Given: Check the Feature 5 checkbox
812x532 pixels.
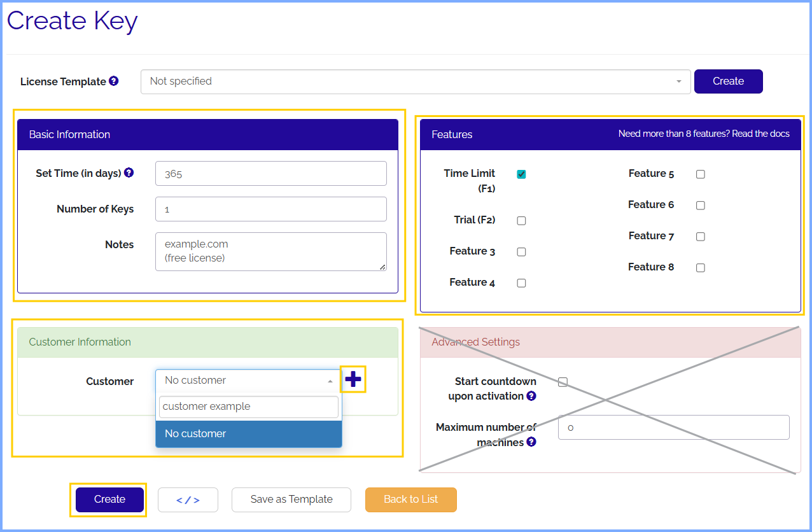Looking at the screenshot, I should pyautogui.click(x=700, y=174).
